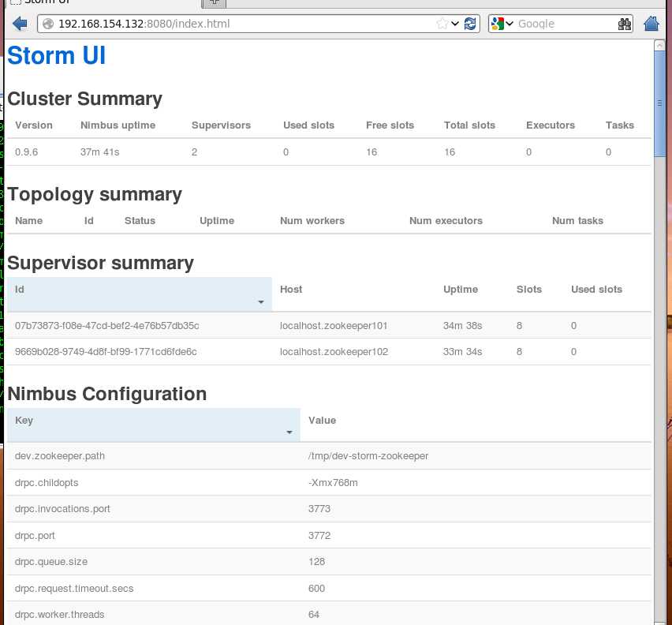
Task: Click scrollbar up arrow button
Action: click(659, 45)
